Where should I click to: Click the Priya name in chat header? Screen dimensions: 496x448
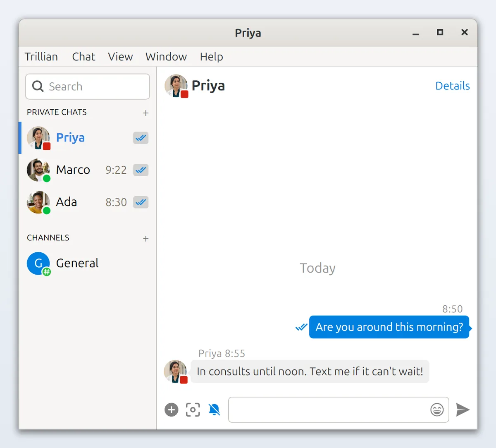pos(208,86)
